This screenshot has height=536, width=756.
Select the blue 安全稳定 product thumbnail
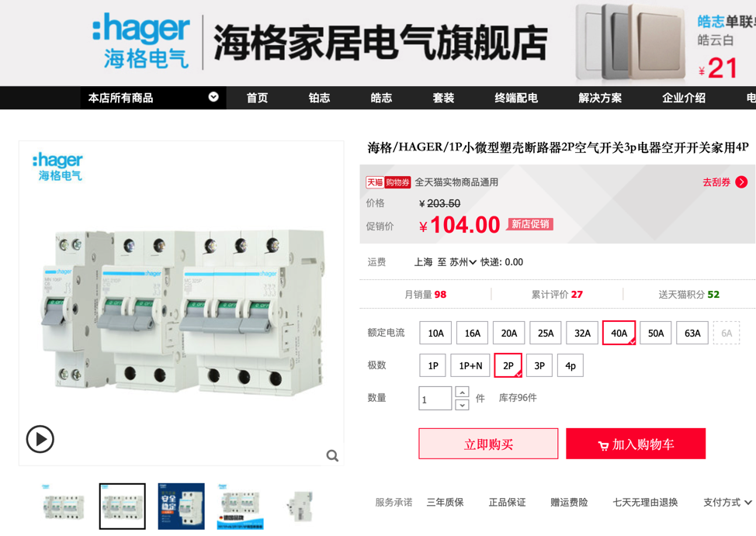(x=182, y=506)
